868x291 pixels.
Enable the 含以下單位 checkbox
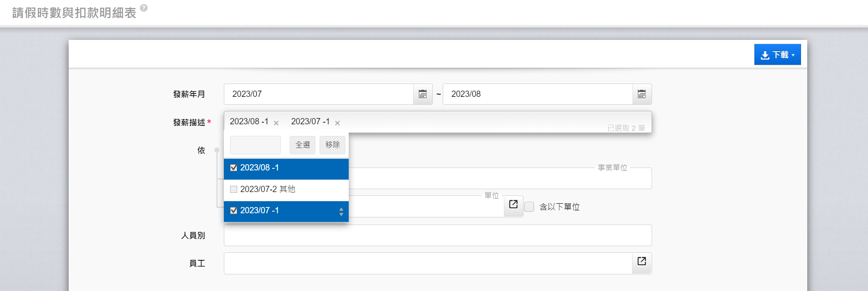click(x=529, y=207)
